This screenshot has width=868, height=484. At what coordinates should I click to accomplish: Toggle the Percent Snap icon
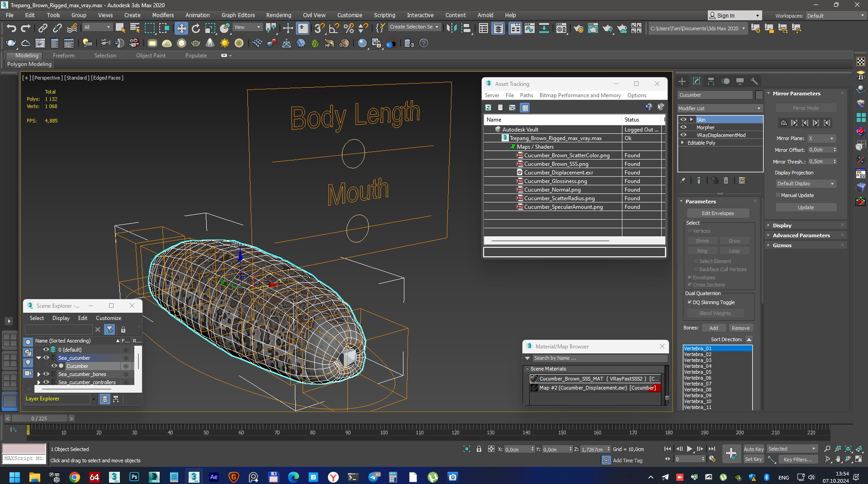[x=348, y=28]
